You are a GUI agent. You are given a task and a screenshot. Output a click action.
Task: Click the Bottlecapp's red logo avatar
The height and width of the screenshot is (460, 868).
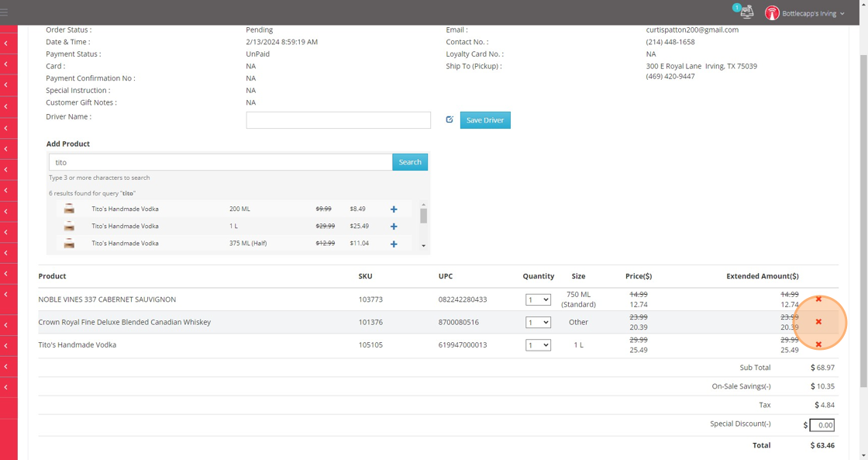(772, 12)
